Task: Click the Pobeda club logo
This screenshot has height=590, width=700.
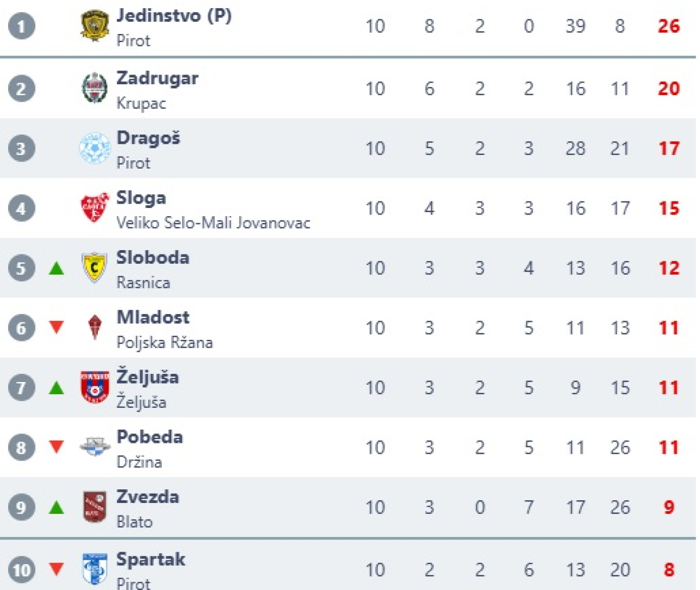Action: 95,447
